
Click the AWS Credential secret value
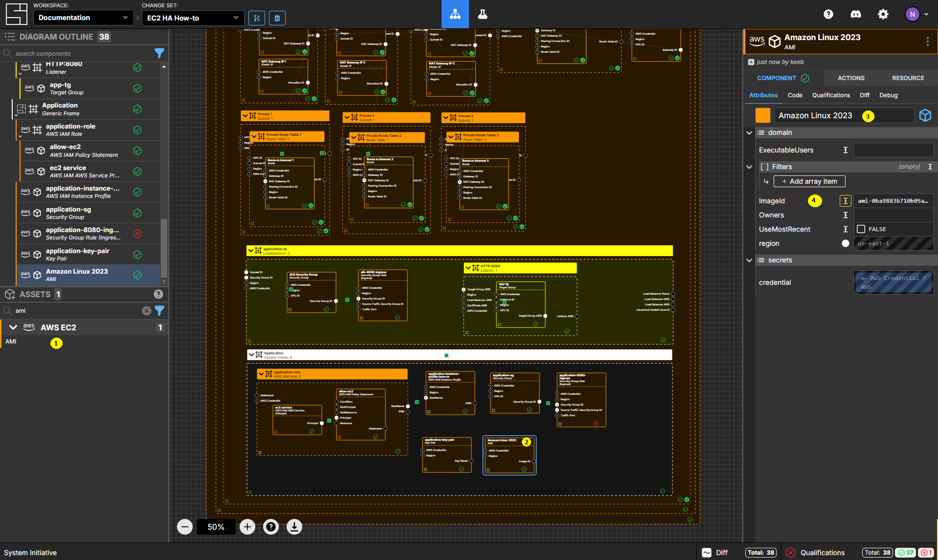(x=893, y=282)
